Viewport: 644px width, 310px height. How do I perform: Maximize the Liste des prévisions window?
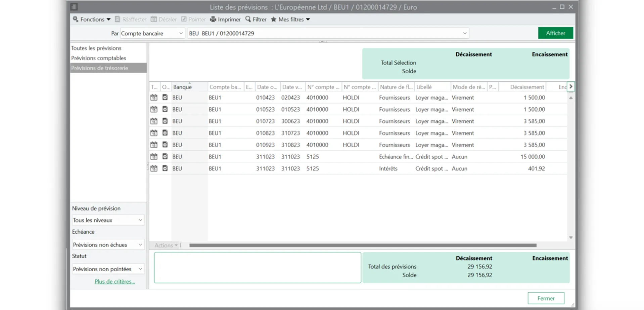tap(562, 7)
